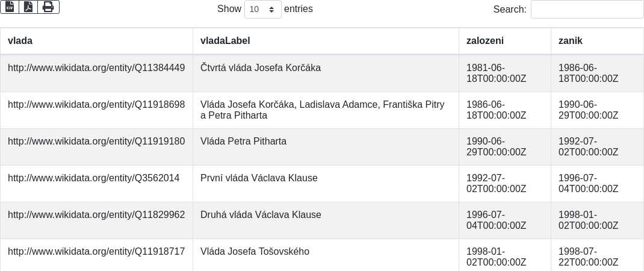
Task: Print the table
Action: click(48, 7)
